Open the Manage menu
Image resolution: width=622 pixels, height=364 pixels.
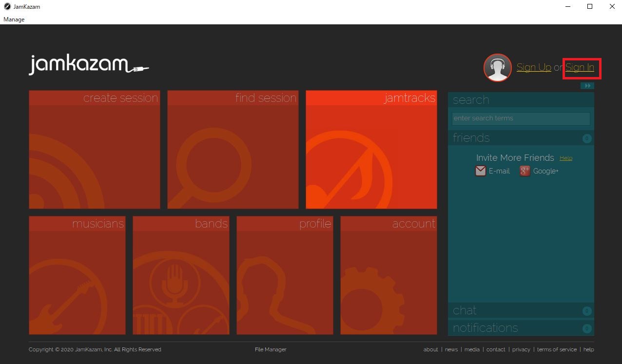[x=14, y=19]
